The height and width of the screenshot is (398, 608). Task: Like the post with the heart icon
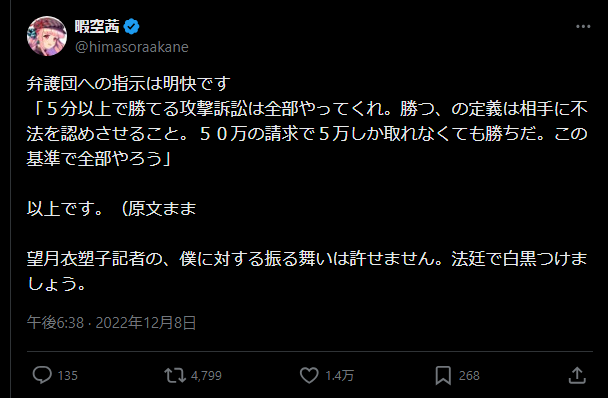(x=309, y=376)
